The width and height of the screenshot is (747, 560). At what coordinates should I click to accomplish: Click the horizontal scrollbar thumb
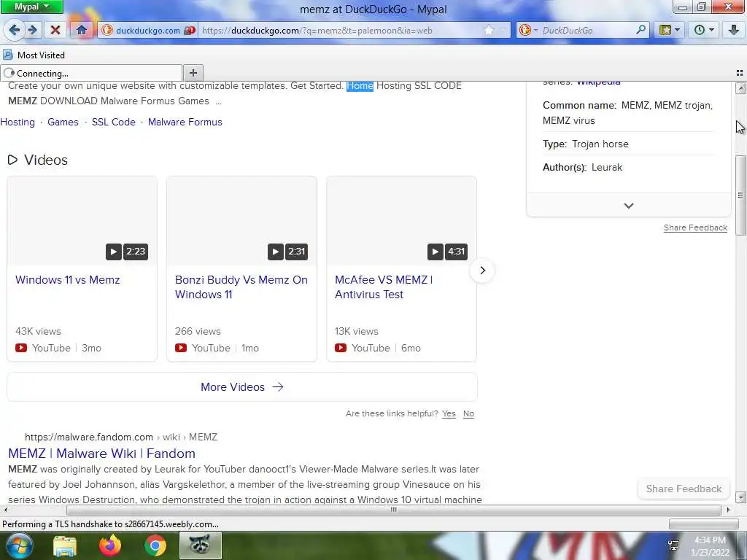point(393,510)
